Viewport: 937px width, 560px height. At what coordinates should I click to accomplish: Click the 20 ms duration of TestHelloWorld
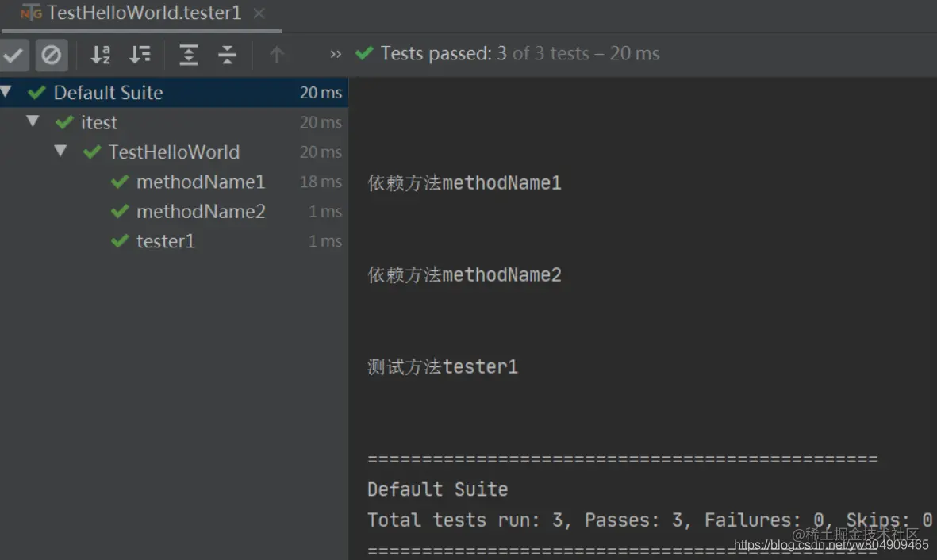(x=321, y=152)
